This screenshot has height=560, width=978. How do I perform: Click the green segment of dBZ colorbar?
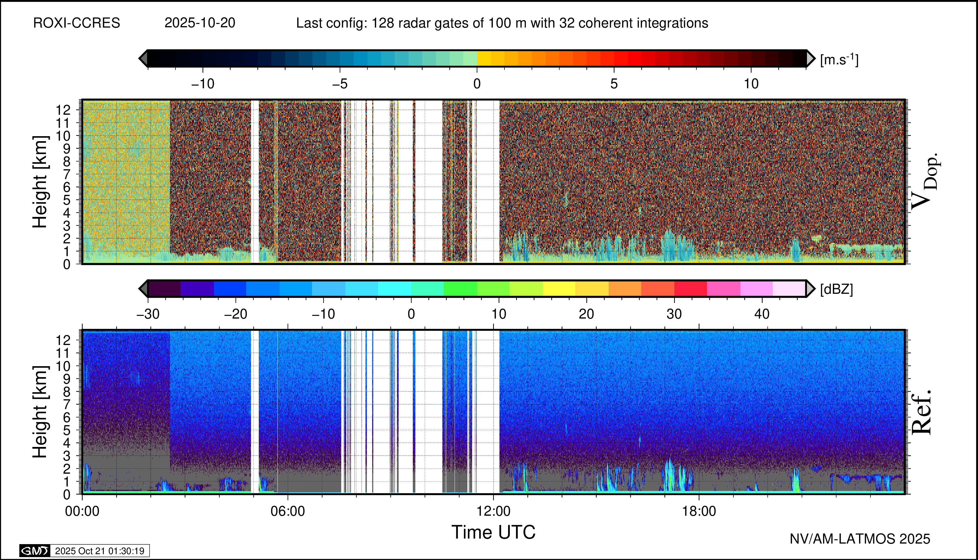click(460, 288)
